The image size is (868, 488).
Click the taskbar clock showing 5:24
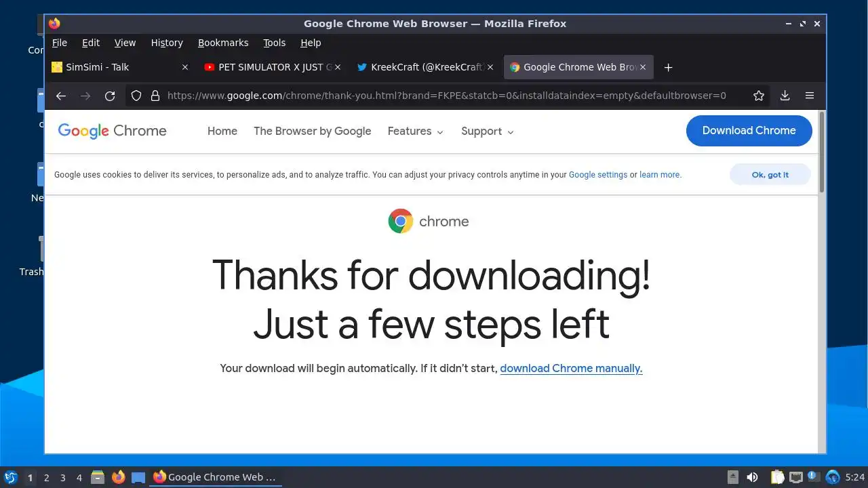[855, 477]
